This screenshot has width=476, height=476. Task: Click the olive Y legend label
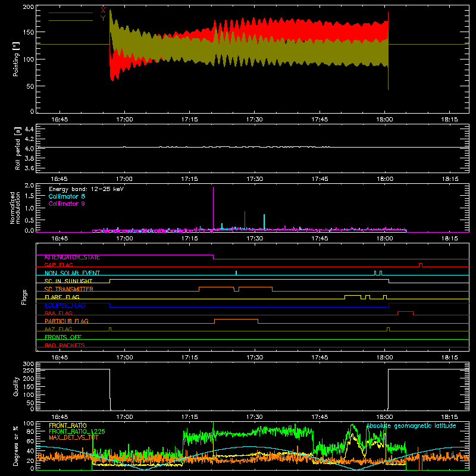103,18
